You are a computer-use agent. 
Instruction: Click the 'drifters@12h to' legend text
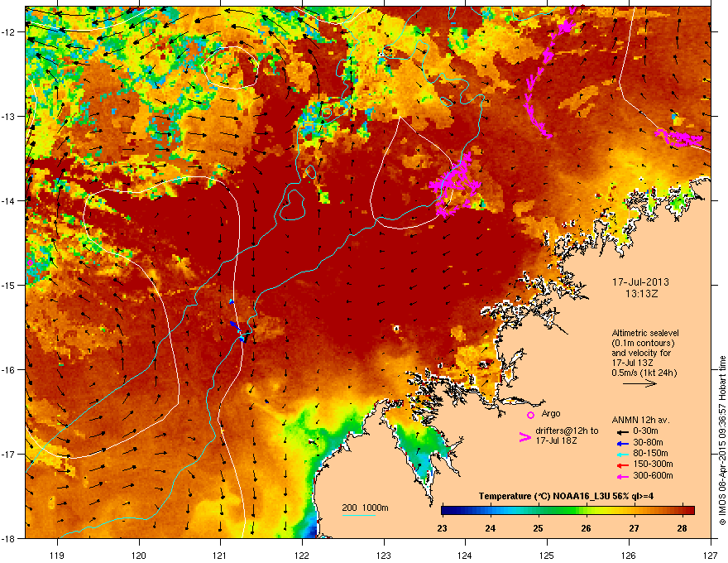tap(567, 431)
